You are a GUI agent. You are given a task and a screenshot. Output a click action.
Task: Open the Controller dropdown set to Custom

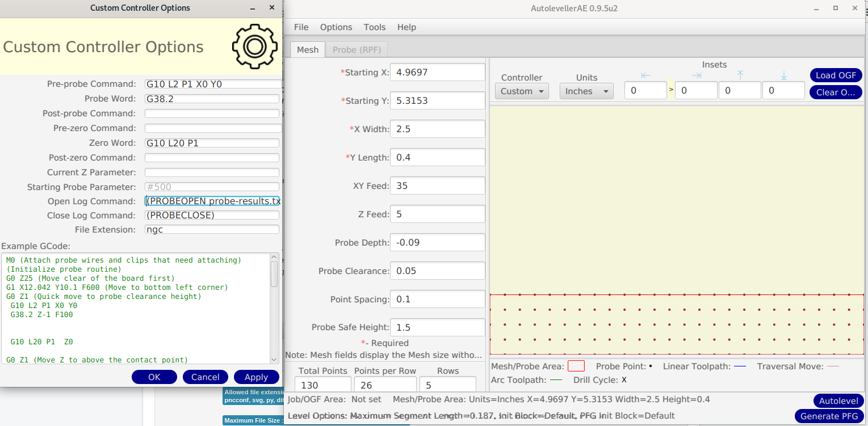tap(522, 91)
